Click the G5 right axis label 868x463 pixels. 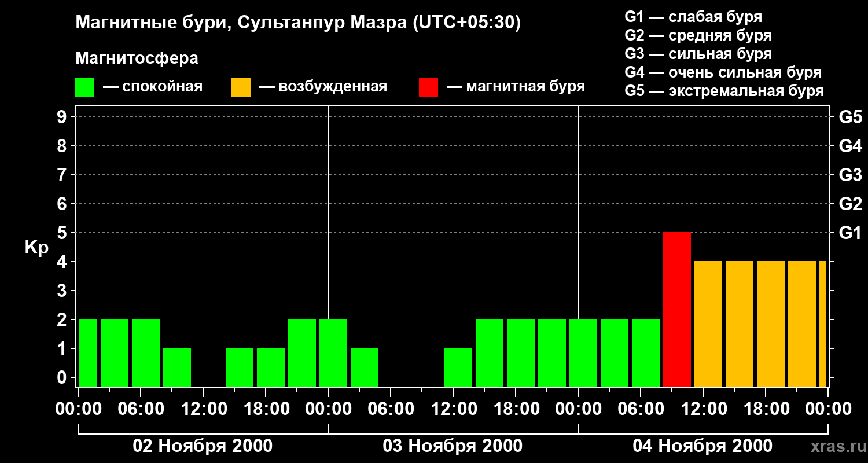[850, 117]
